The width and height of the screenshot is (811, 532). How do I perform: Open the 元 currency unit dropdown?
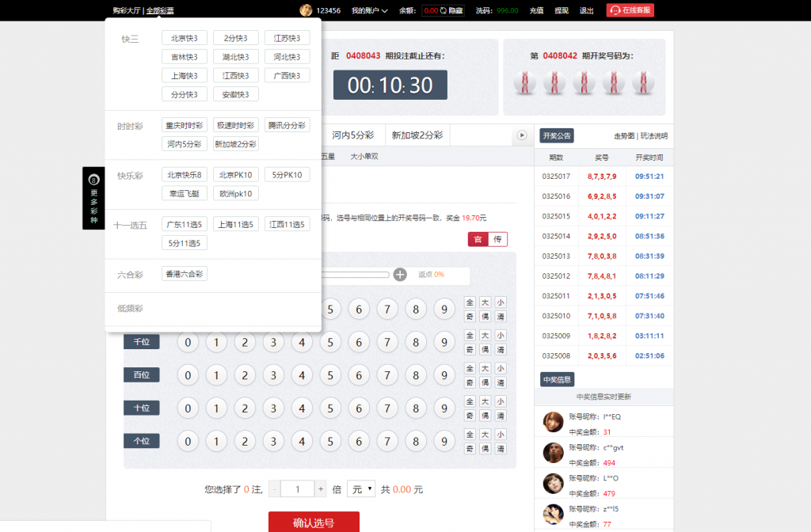coord(361,489)
